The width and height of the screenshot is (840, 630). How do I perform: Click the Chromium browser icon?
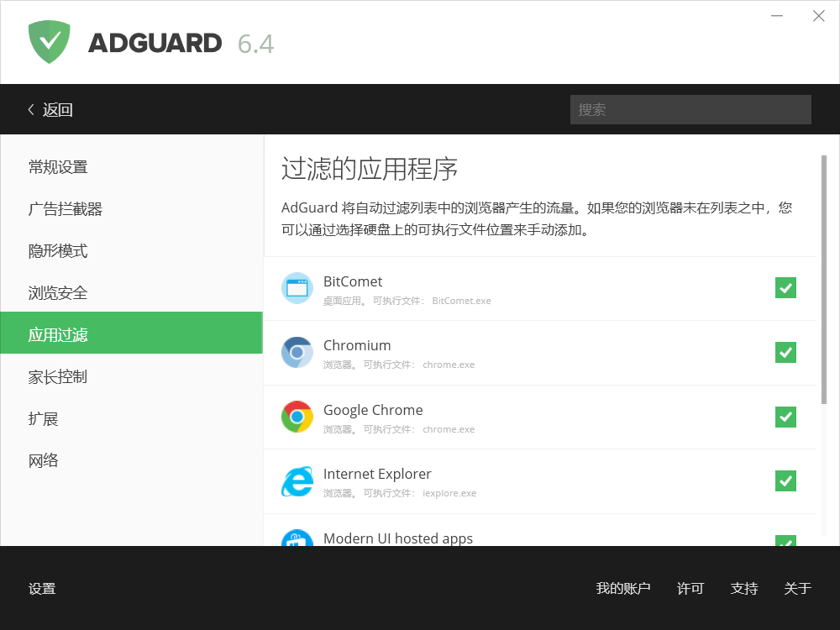click(x=297, y=353)
